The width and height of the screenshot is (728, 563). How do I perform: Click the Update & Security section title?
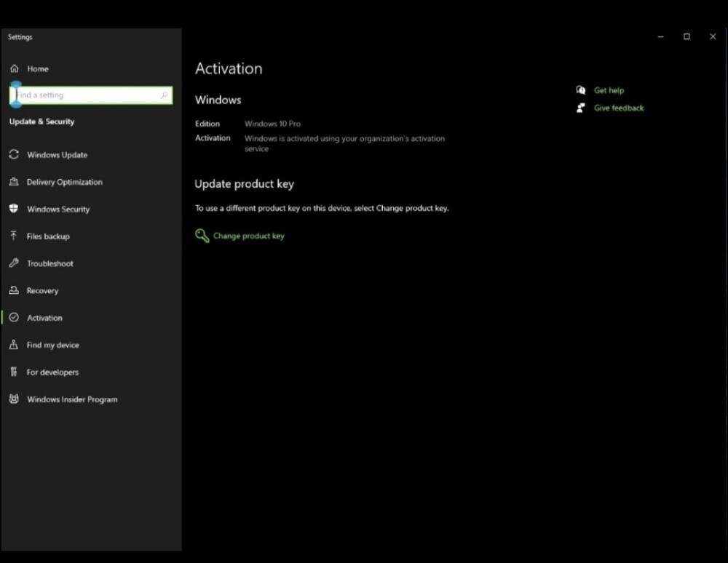coord(41,121)
